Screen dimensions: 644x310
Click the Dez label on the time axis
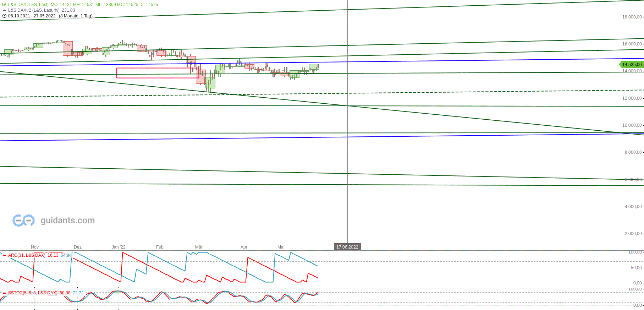pyautogui.click(x=78, y=247)
